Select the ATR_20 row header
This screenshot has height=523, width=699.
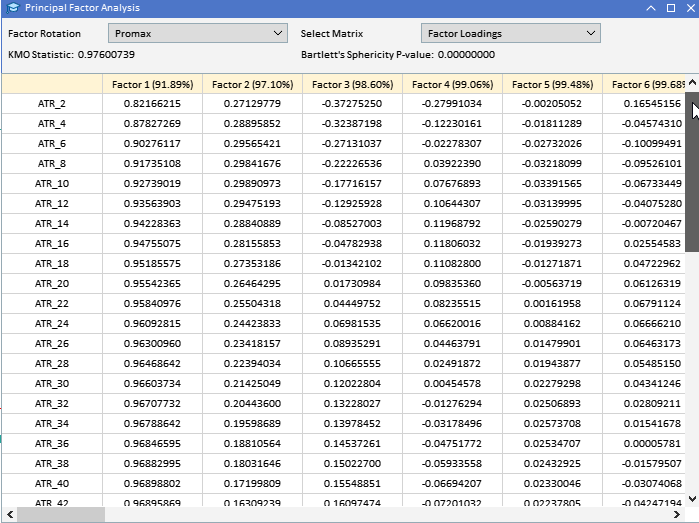click(52, 284)
